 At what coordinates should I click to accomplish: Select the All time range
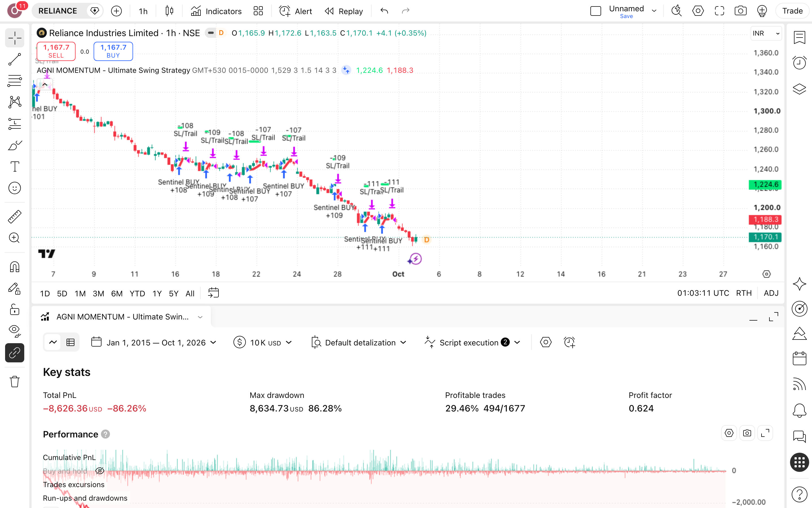(x=190, y=293)
